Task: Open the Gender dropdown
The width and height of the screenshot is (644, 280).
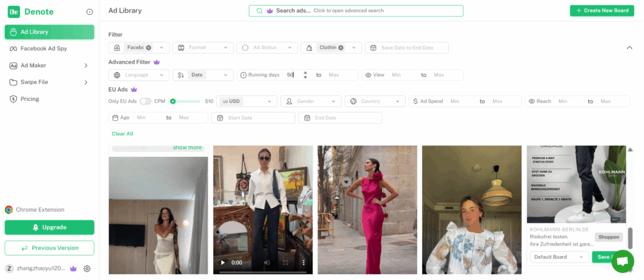Action: point(311,101)
